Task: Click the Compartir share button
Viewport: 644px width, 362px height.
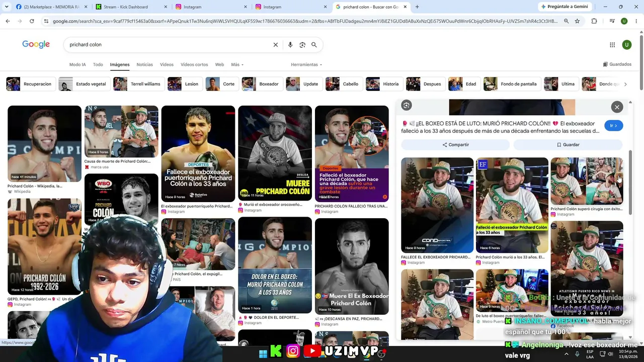Action: pos(456,145)
